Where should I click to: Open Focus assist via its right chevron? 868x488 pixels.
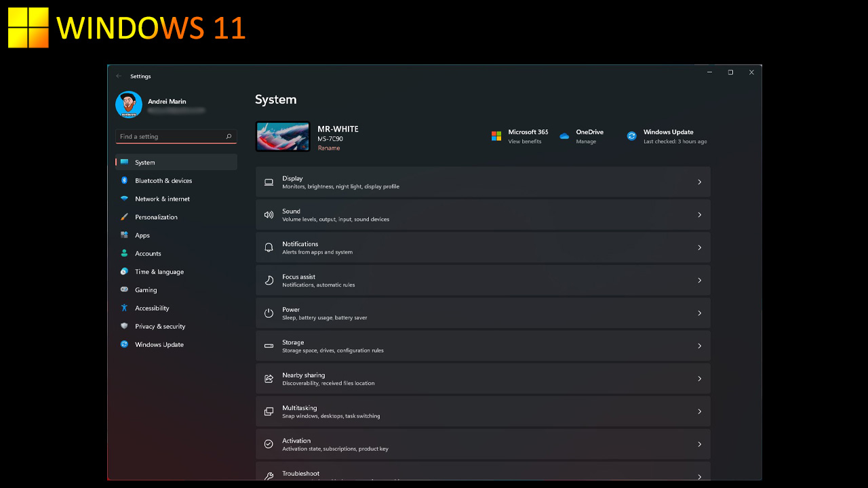click(699, 280)
